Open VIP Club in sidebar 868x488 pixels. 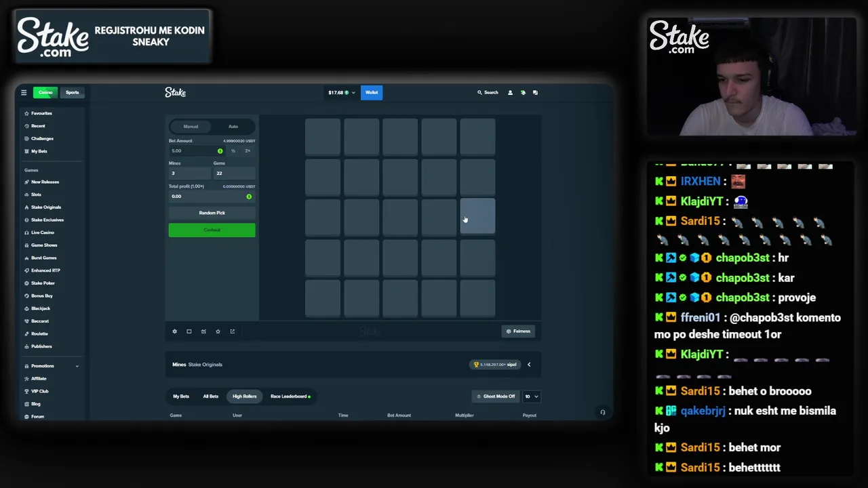[37, 391]
